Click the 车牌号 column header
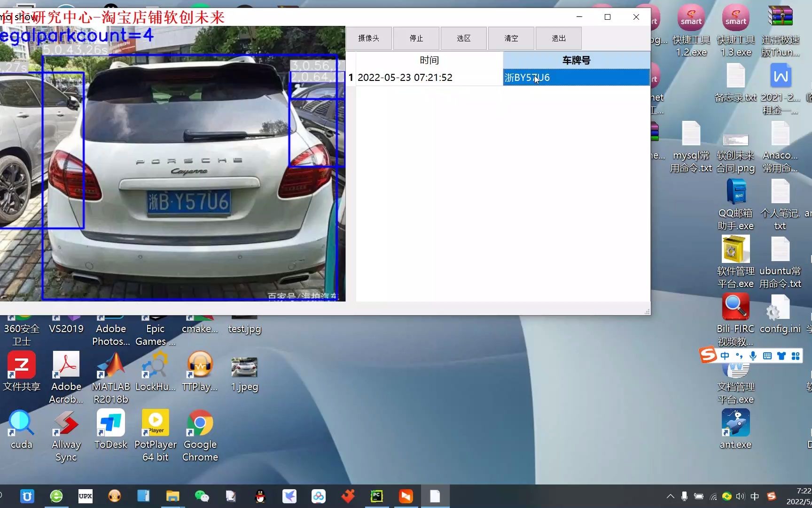 tap(576, 60)
